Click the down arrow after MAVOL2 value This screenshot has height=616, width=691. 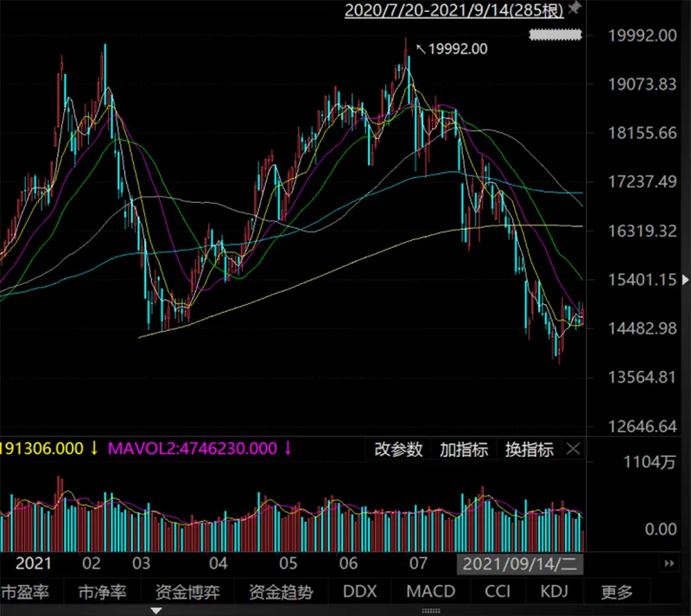(x=288, y=448)
